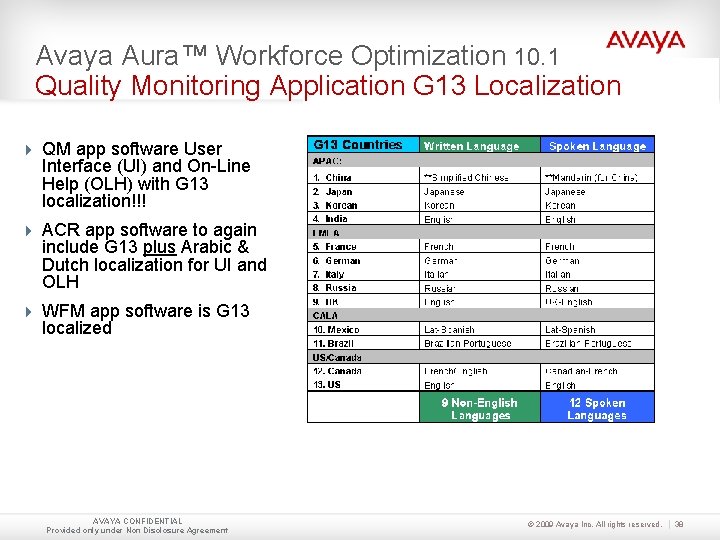Click the 'US/Canada' region row
The height and width of the screenshot is (540, 720).
pos(481,357)
